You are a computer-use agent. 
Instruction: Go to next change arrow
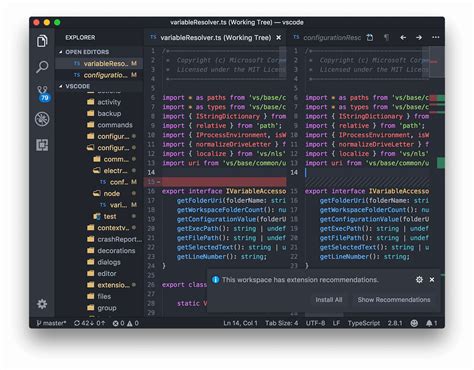[x=419, y=37]
